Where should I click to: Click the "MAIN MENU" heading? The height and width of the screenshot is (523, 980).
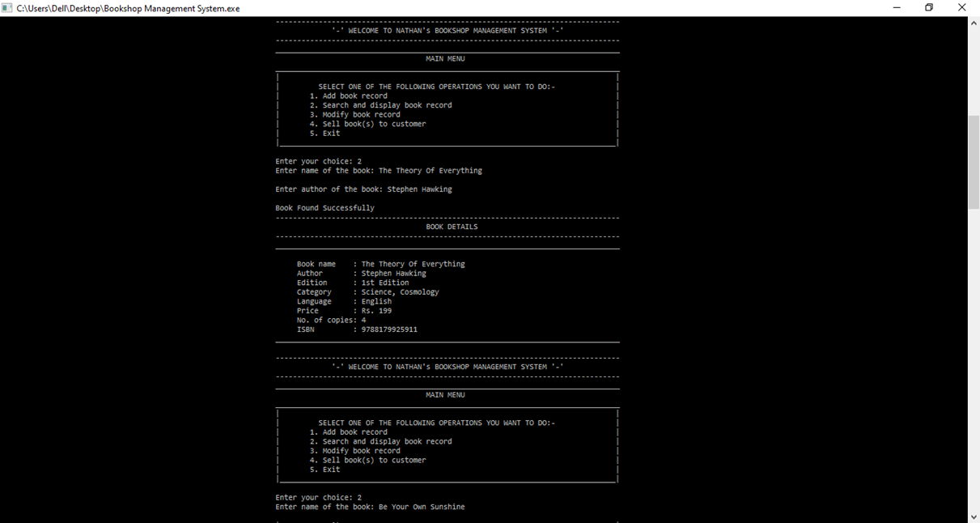(x=445, y=57)
